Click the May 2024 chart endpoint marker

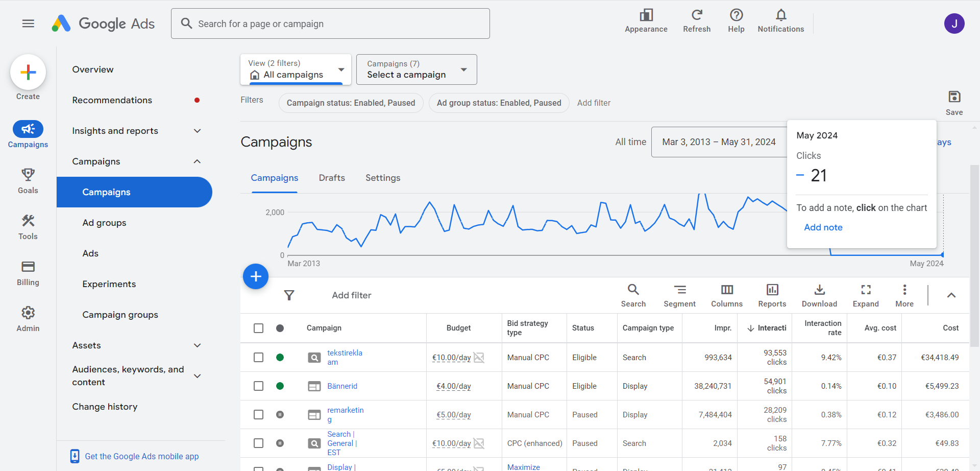pyautogui.click(x=942, y=254)
